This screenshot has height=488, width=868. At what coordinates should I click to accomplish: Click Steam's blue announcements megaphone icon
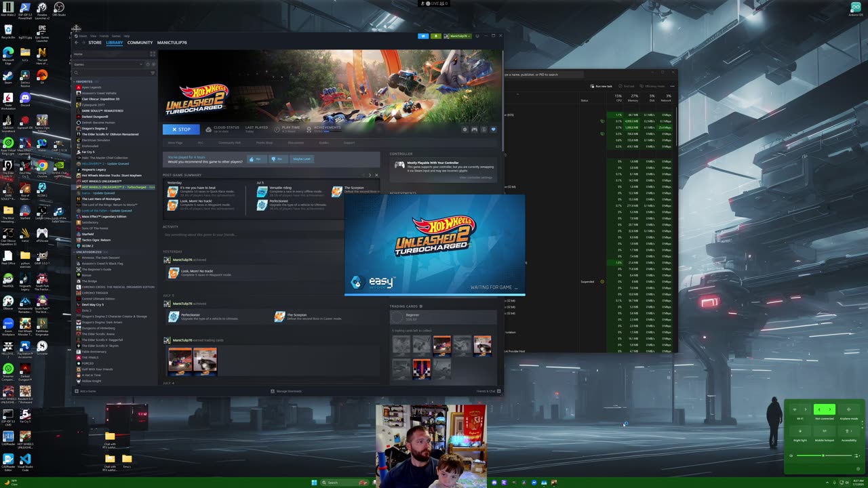point(423,36)
